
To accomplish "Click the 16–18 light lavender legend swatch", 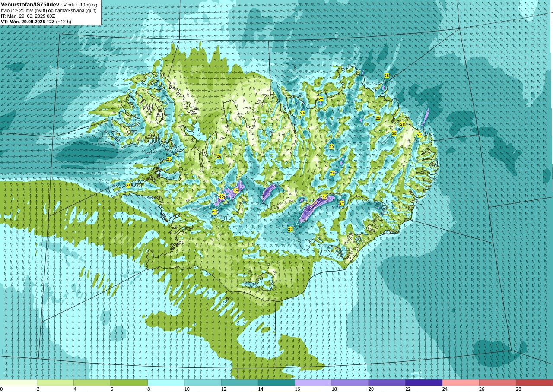I will [x=313, y=383].
